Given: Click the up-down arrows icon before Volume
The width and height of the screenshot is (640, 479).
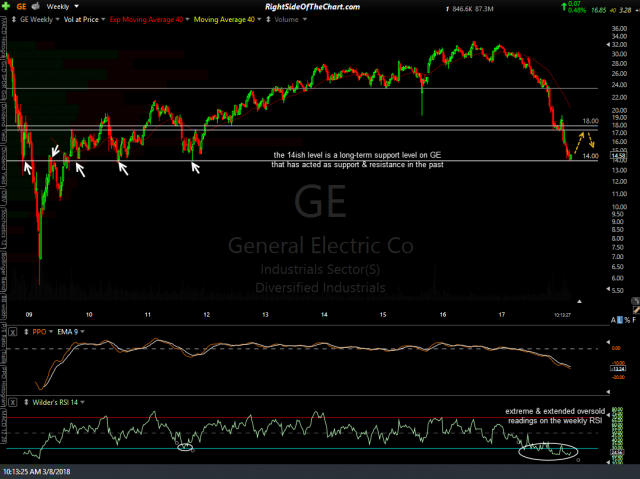Looking at the screenshot, I should [x=268, y=19].
